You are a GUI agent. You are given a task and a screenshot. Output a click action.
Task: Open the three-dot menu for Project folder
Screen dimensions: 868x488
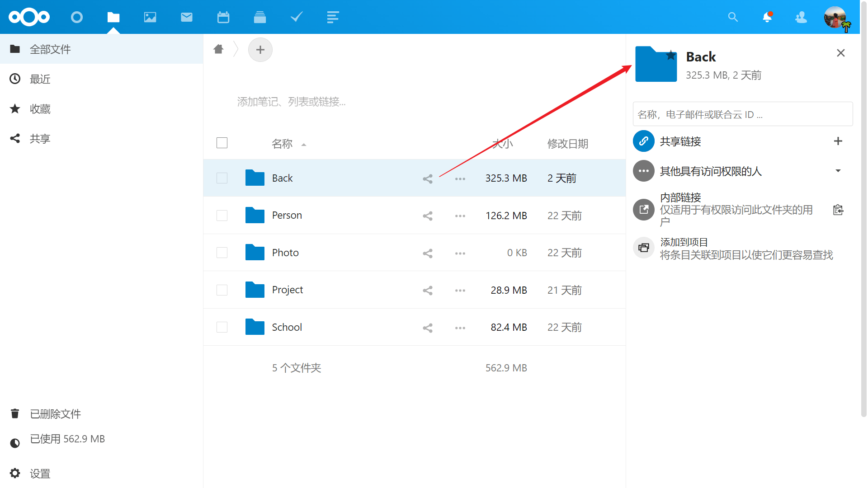460,291
